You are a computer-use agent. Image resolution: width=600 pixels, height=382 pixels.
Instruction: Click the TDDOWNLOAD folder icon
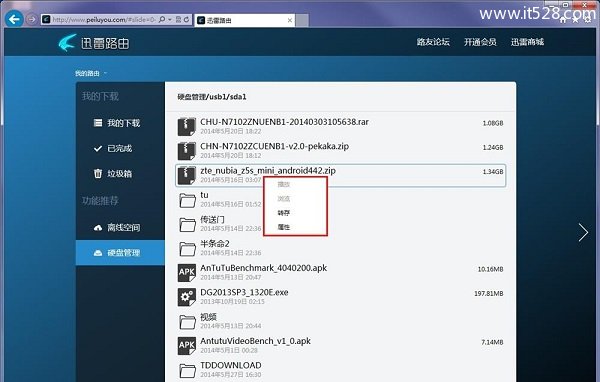(x=188, y=370)
